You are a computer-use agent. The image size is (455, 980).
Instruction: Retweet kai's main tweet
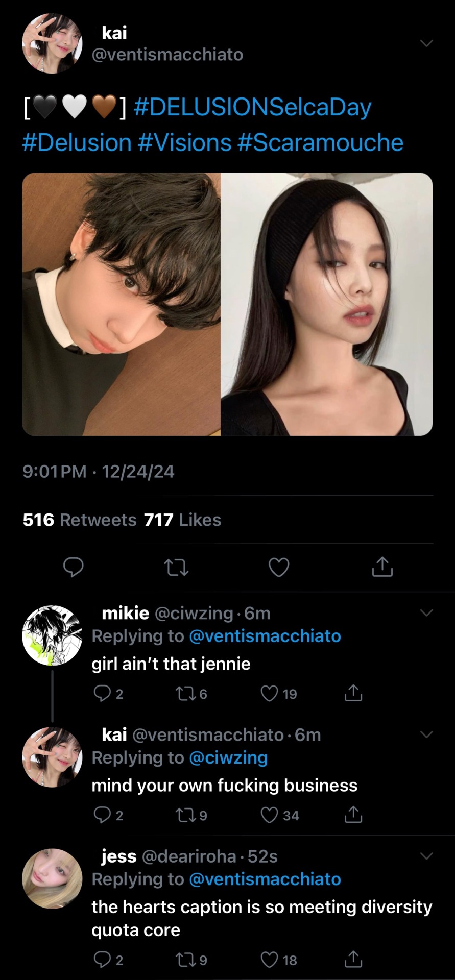pos(176,567)
